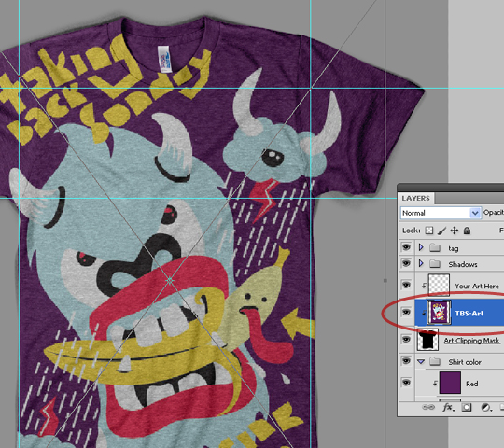Click the TBS-Art layer thumbnail

[439, 313]
